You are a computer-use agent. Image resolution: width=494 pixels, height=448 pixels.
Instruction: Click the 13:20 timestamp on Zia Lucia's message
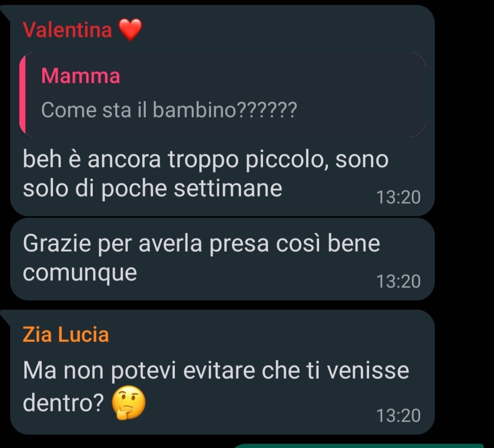tap(399, 415)
